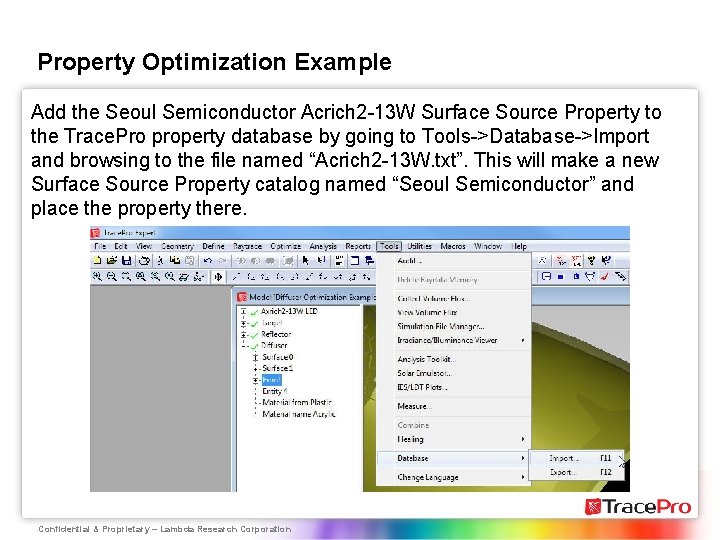This screenshot has width=720, height=540.
Task: Open the Edit menu
Action: coord(121,246)
